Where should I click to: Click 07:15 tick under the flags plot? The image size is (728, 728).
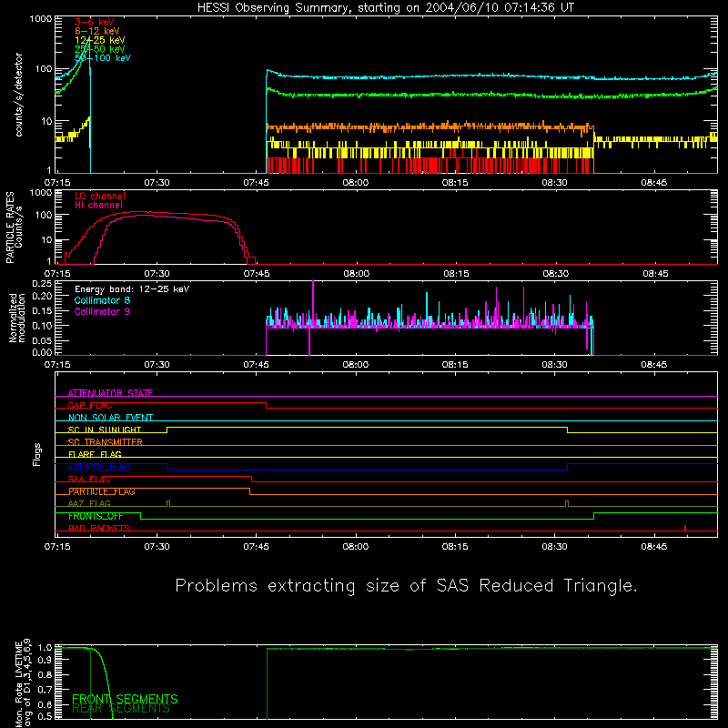pyautogui.click(x=57, y=547)
